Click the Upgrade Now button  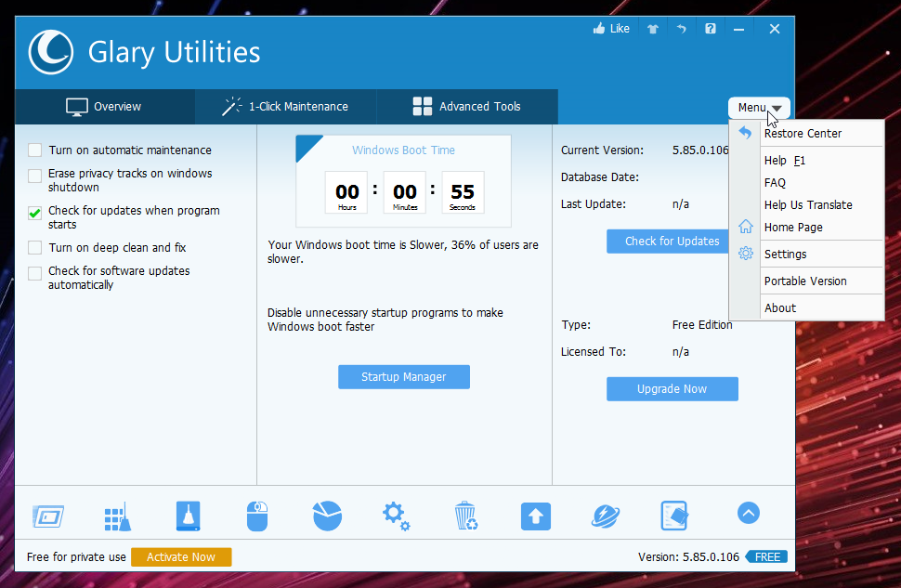tap(672, 389)
